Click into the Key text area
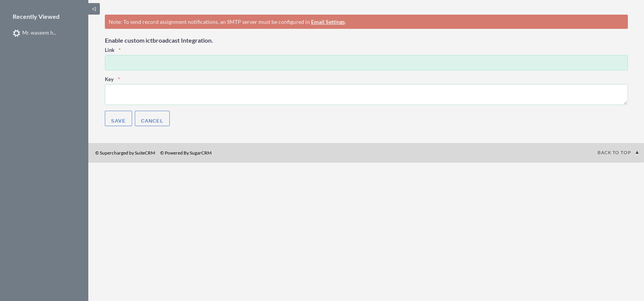Screen dimensions: 644x301 366,95
